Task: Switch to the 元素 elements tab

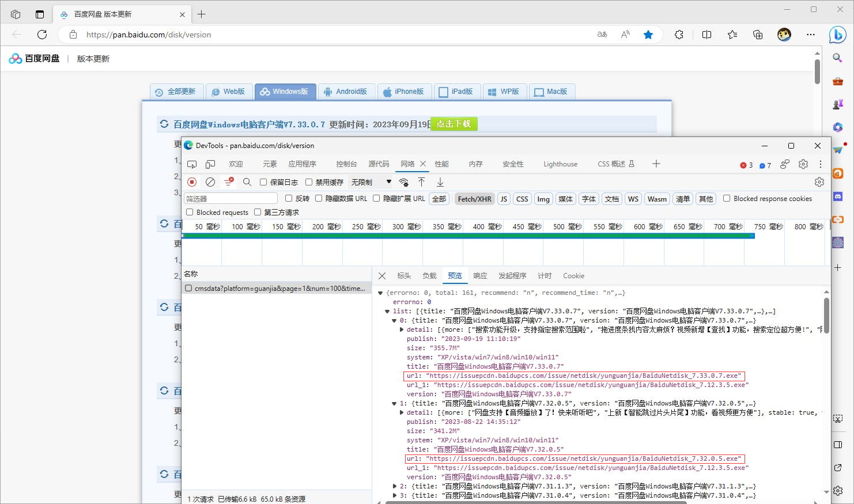Action: [270, 164]
